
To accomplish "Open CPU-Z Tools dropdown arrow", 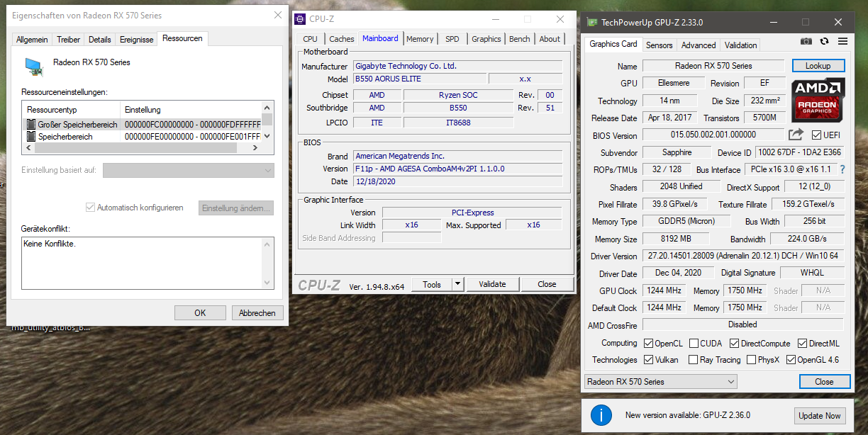I will tap(458, 284).
